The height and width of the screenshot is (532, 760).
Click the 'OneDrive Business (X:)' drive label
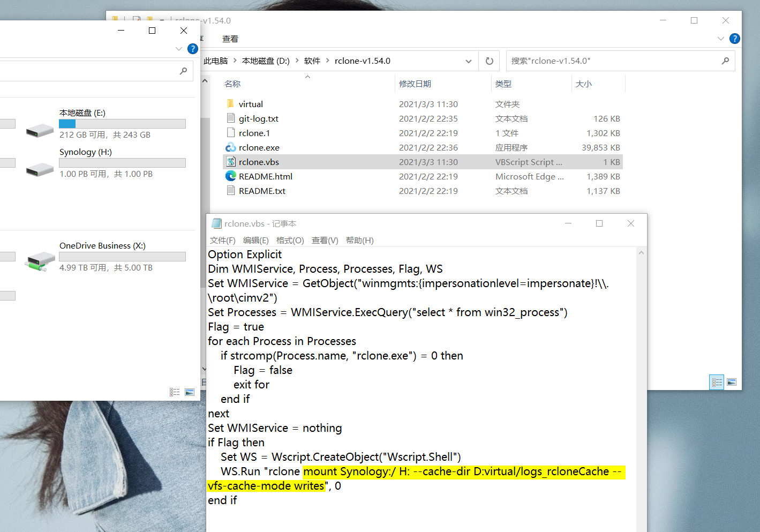tap(102, 246)
